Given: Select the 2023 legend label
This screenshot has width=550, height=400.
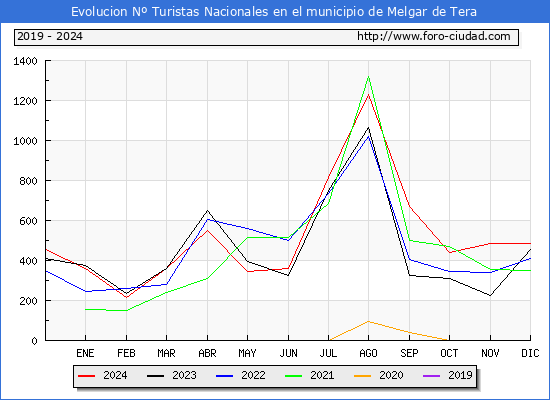Looking at the screenshot, I should coord(184,375).
